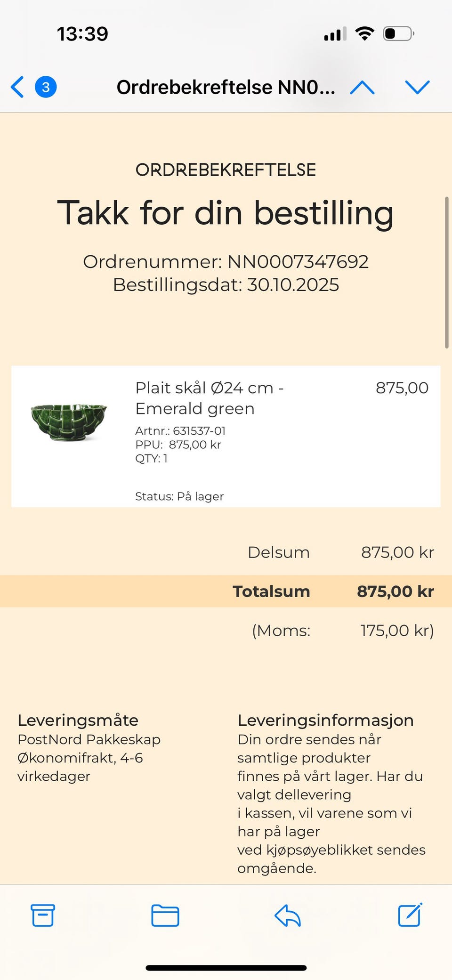452x980 pixels.
Task: Tap the article number 631537-01
Action: (199, 430)
